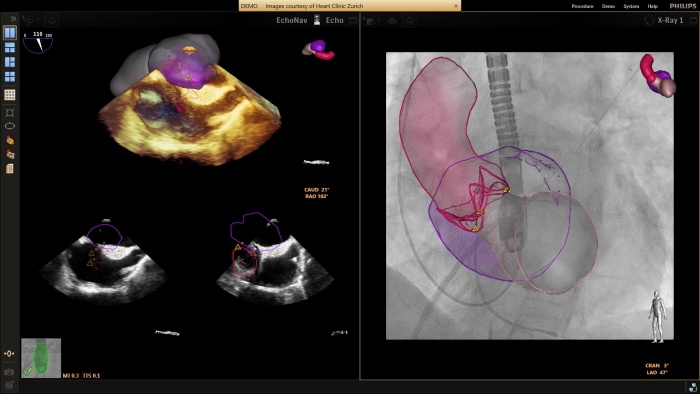Click the save-with-badge icon at bottom left
The image size is (700, 394).
(9, 385)
